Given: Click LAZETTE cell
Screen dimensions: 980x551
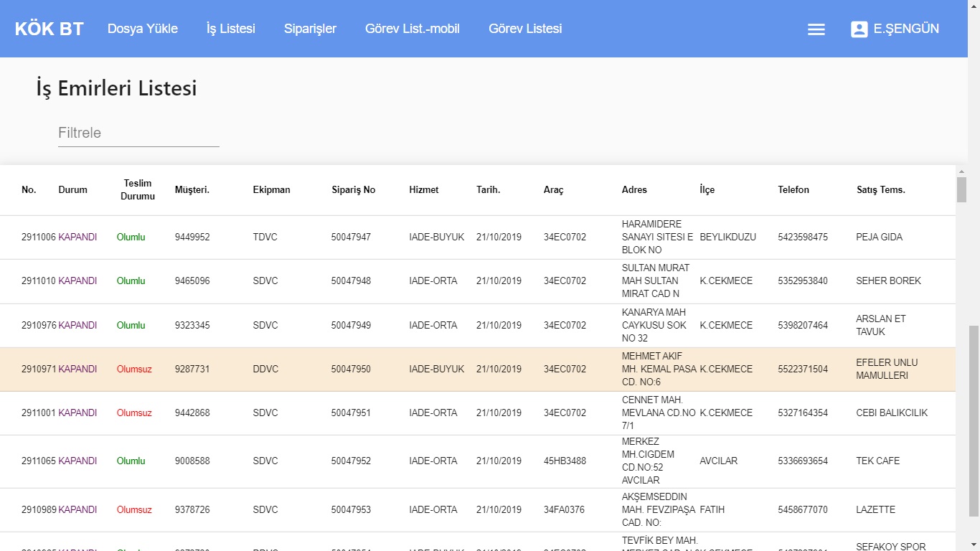Looking at the screenshot, I should point(876,510).
